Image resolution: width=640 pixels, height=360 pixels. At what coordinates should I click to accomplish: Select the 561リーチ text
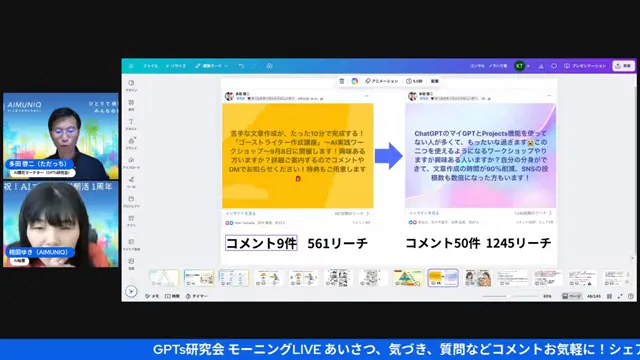coord(338,243)
